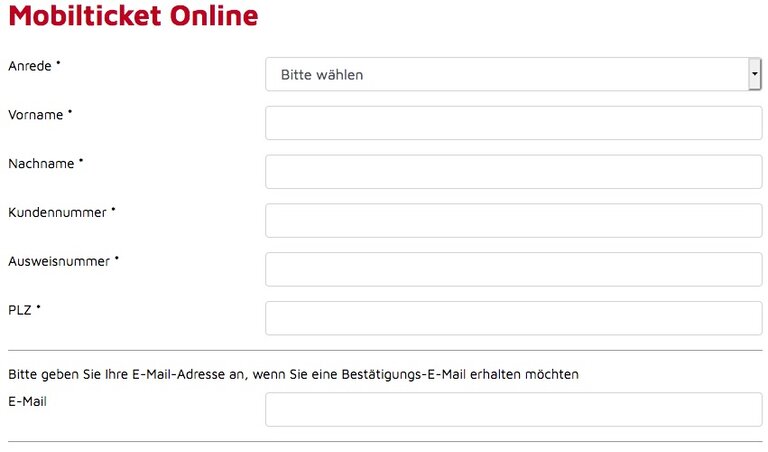Click the Mobilticket Online heading
Image resolution: width=768 pixels, height=452 pixels.
click(x=133, y=16)
